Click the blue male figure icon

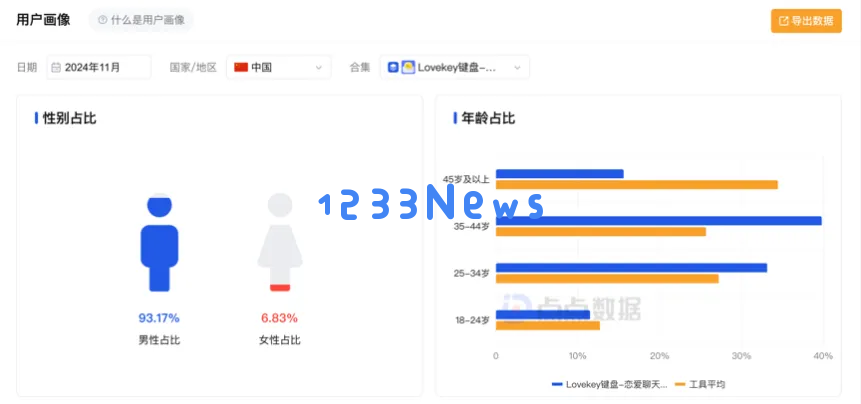[159, 242]
